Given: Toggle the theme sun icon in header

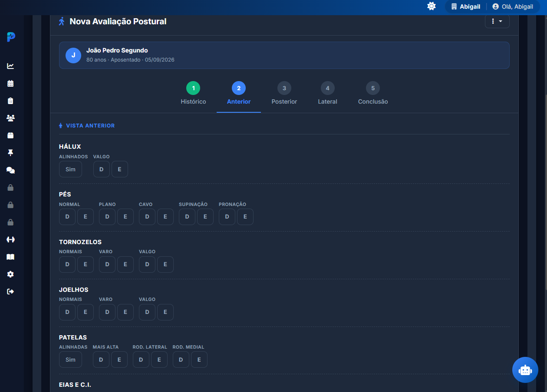Looking at the screenshot, I should 432,6.
